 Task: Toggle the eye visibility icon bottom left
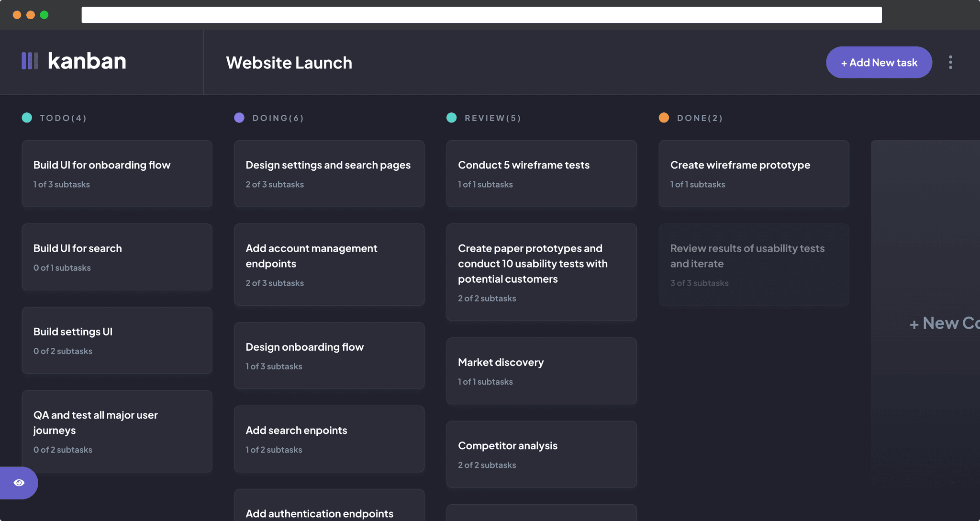19,482
